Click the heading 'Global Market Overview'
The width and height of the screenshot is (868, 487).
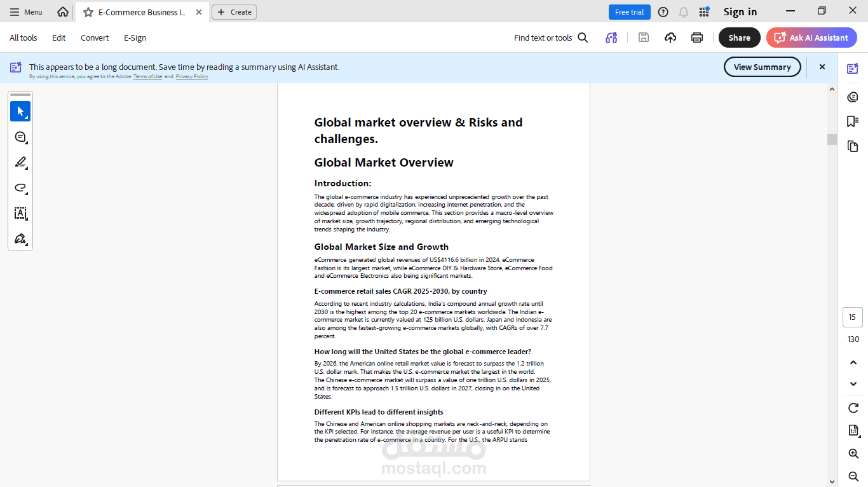tap(384, 163)
